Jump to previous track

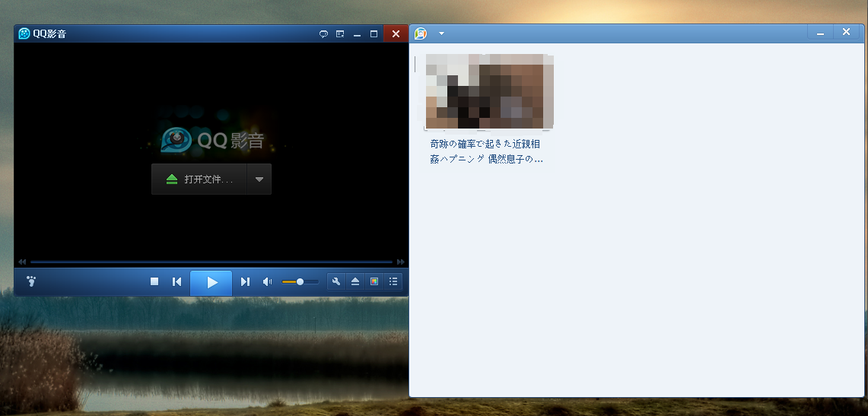pyautogui.click(x=176, y=281)
